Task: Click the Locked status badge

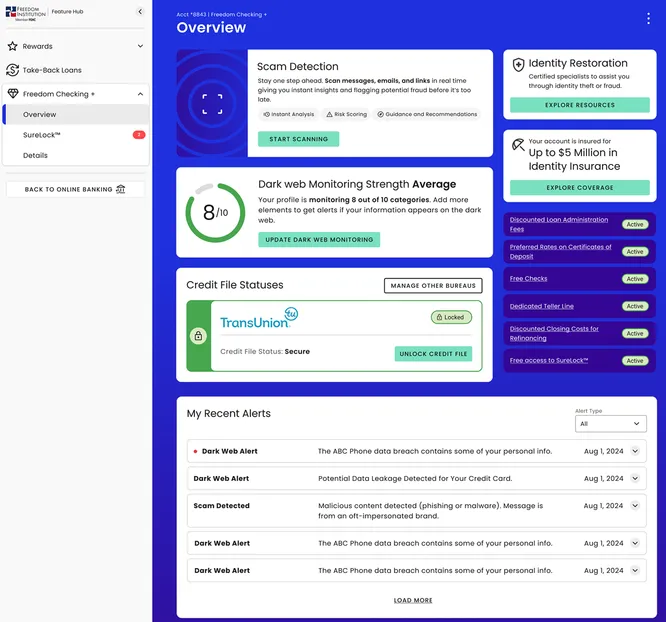Action: coord(451,317)
